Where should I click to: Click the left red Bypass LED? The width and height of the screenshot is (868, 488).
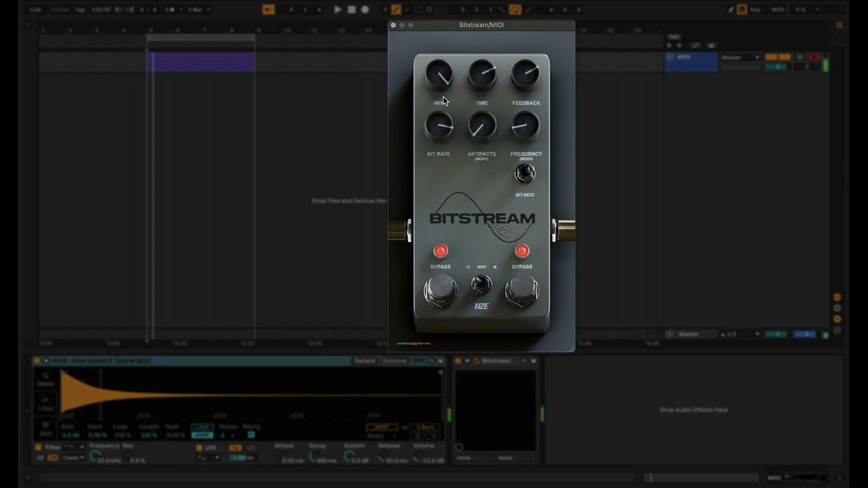point(441,251)
